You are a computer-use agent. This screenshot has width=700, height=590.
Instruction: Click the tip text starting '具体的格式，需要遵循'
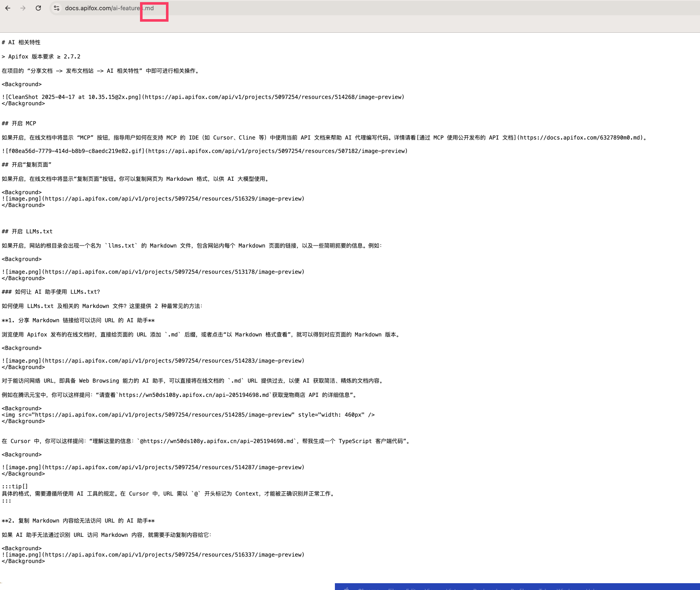[x=169, y=494]
